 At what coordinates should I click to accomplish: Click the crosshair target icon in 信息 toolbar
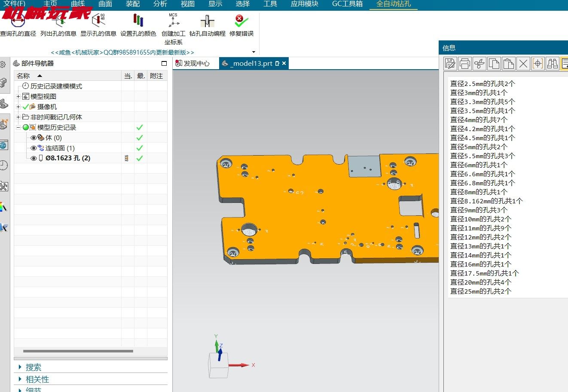[x=537, y=64]
